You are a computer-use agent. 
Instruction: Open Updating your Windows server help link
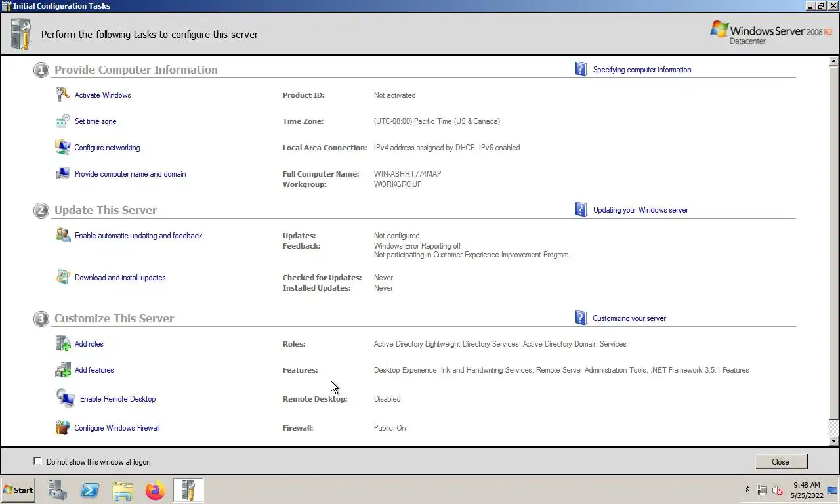coord(640,210)
